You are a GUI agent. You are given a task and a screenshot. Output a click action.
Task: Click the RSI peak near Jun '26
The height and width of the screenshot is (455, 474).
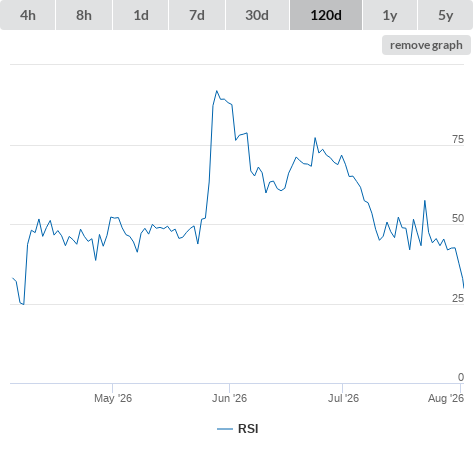coord(217,91)
